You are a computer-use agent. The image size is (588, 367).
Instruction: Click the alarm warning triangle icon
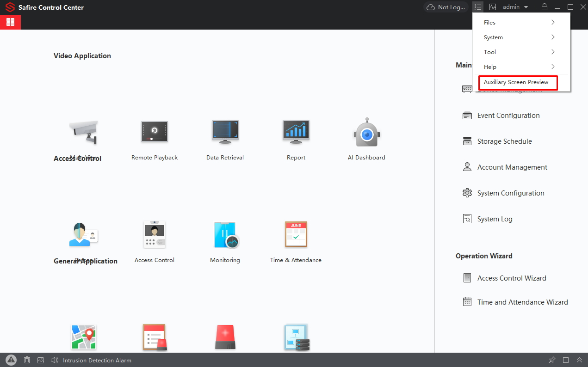(11, 360)
